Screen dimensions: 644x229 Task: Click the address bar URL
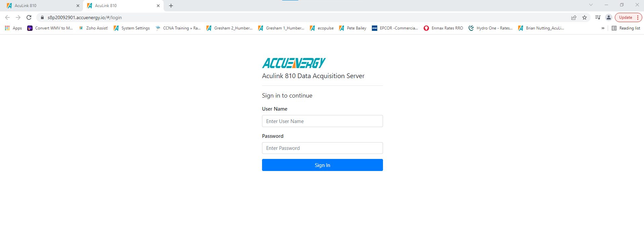pos(85,17)
